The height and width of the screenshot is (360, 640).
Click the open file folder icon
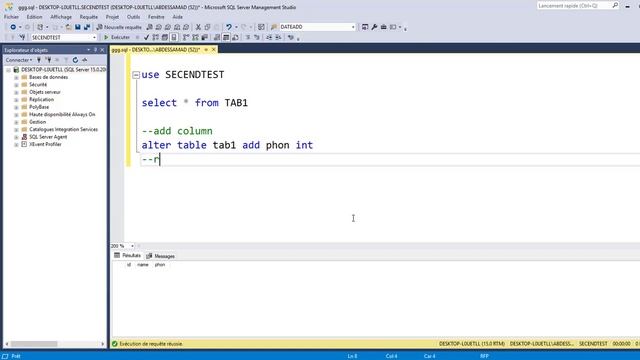[69, 27]
